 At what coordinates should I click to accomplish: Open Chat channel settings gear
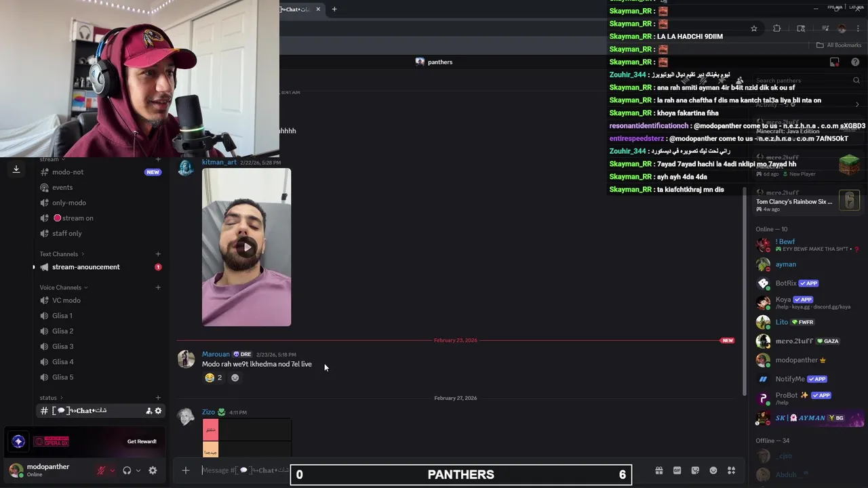158,411
